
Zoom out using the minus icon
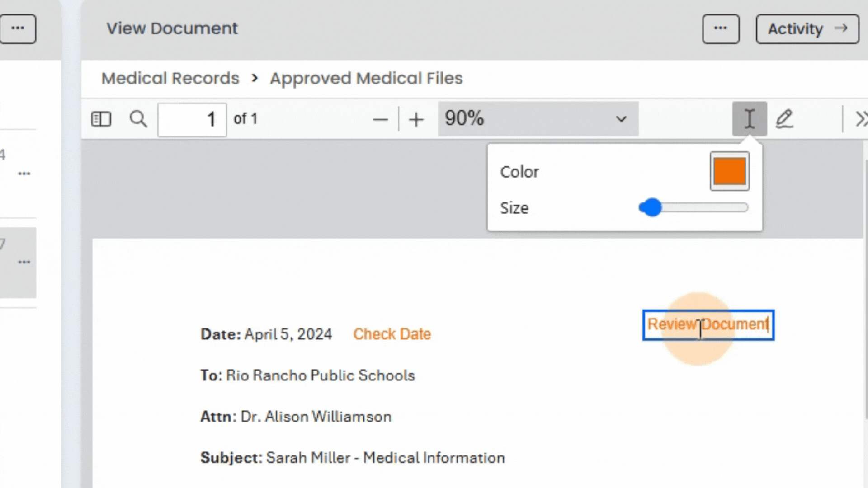380,119
